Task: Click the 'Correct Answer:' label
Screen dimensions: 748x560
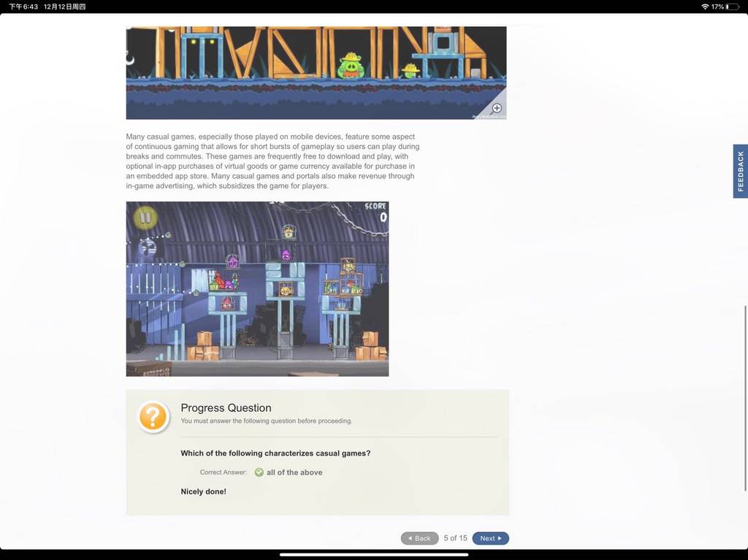Action: pos(224,472)
